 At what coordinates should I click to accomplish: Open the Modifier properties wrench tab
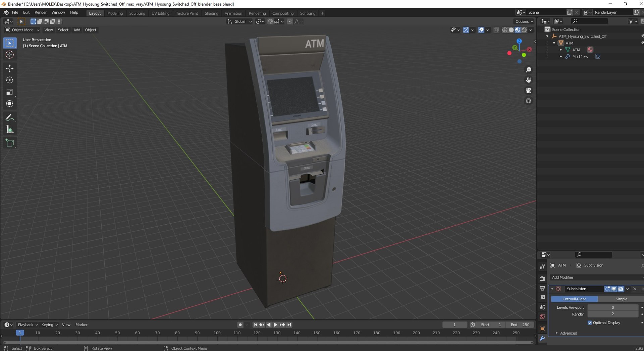point(542,339)
